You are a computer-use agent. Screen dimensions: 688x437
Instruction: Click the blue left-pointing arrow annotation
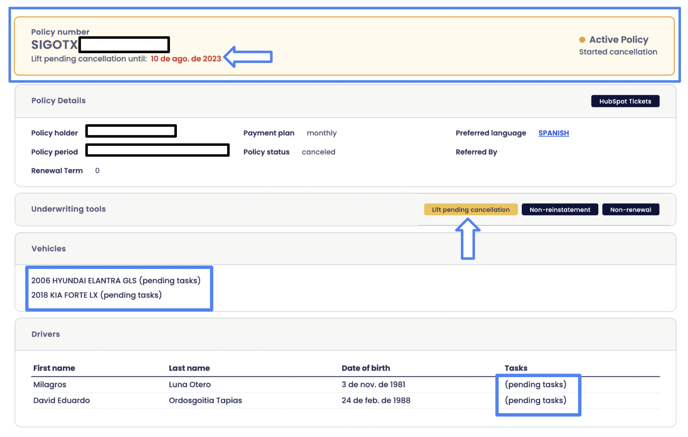248,57
